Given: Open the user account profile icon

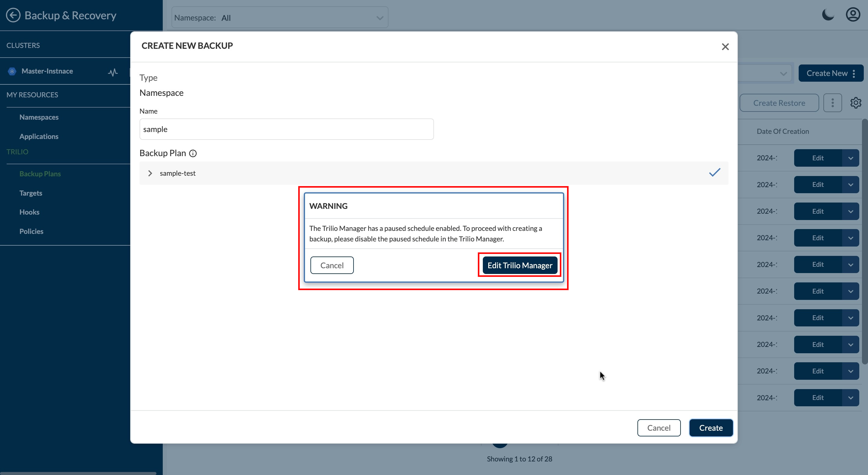Looking at the screenshot, I should coord(853,15).
